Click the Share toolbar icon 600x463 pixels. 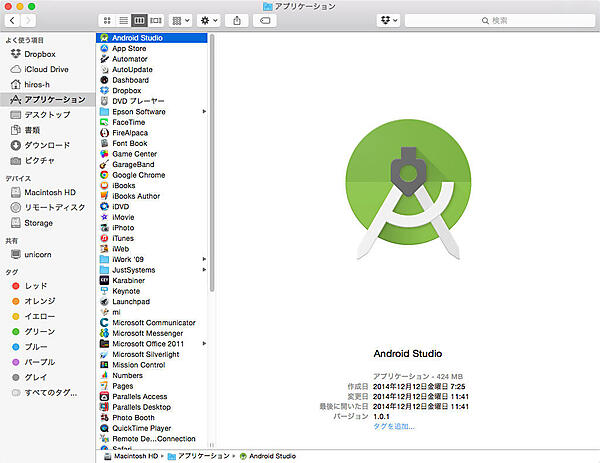pyautogui.click(x=236, y=20)
